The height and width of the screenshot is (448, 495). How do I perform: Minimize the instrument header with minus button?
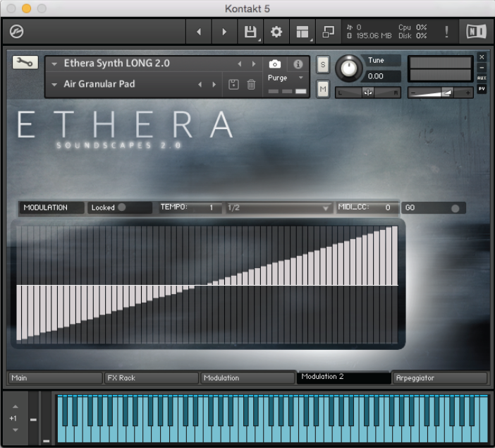(482, 68)
